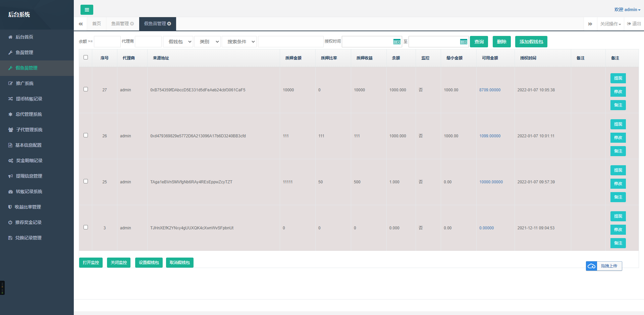This screenshot has height=315, width=644.
Task: Click the 添加假钱包 button
Action: (531, 42)
